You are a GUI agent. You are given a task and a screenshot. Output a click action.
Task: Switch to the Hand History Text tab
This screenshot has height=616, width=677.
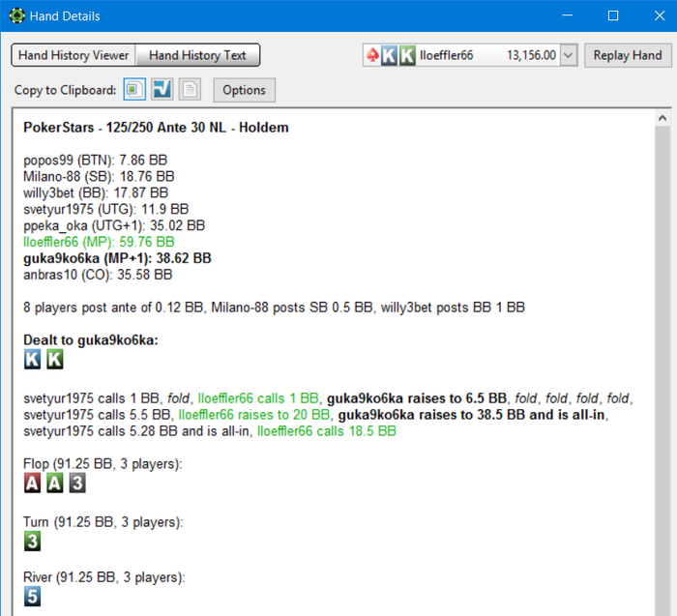coord(197,55)
